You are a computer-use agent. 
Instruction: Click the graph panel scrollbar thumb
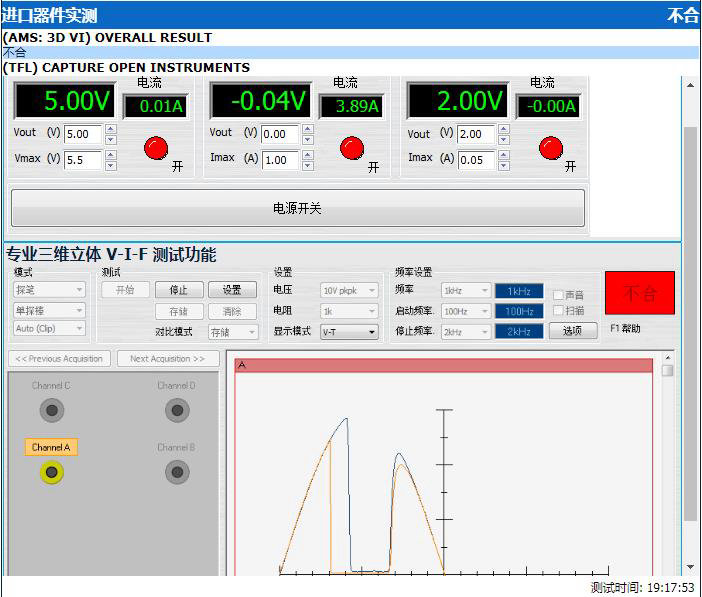pyautogui.click(x=668, y=370)
